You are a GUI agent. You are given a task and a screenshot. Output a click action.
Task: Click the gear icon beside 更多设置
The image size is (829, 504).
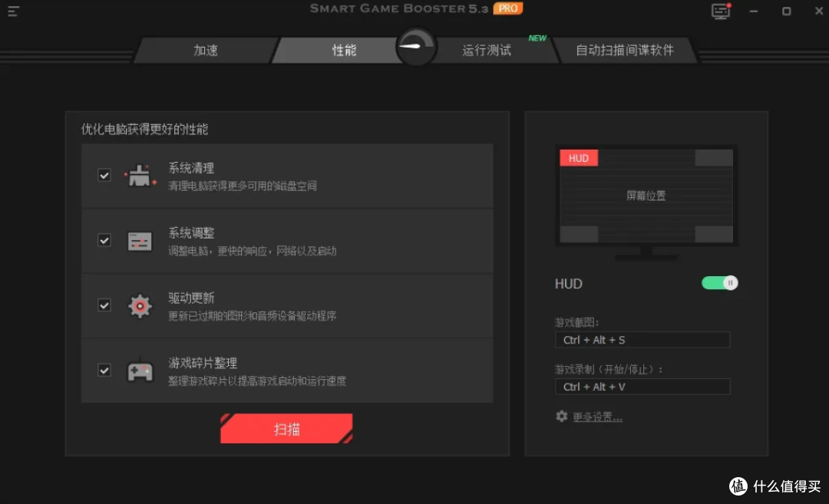click(x=561, y=417)
